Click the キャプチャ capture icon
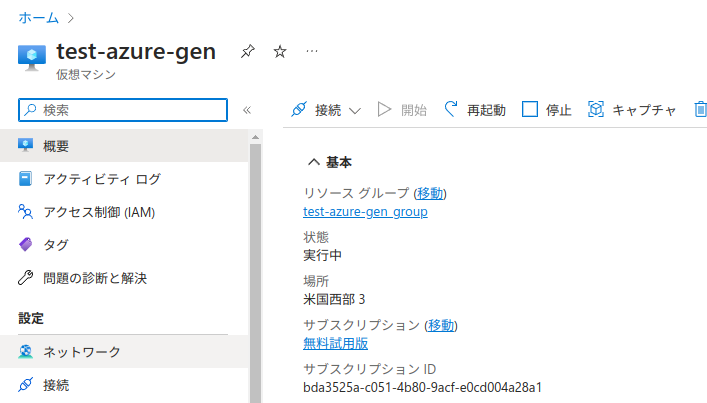Viewport: 707px width, 403px height. (596, 109)
